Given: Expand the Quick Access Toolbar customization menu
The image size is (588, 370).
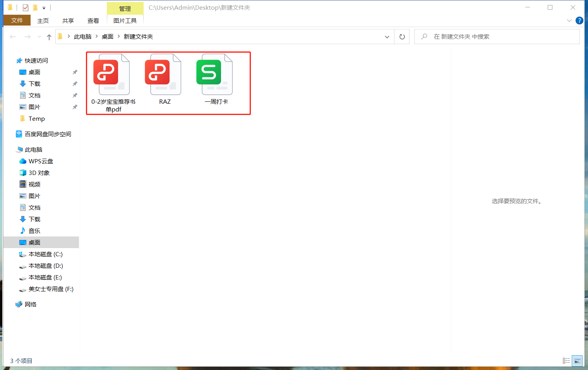Looking at the screenshot, I should tap(44, 7).
